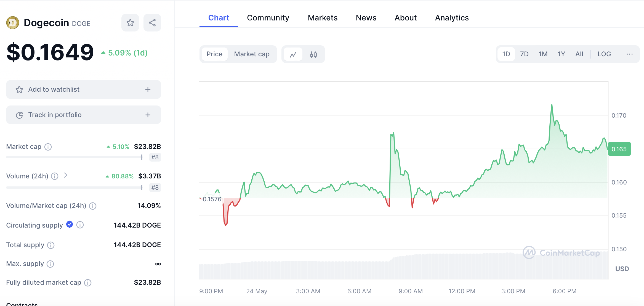644x306 pixels.
Task: Open the more chart options ellipsis
Action: (629, 54)
